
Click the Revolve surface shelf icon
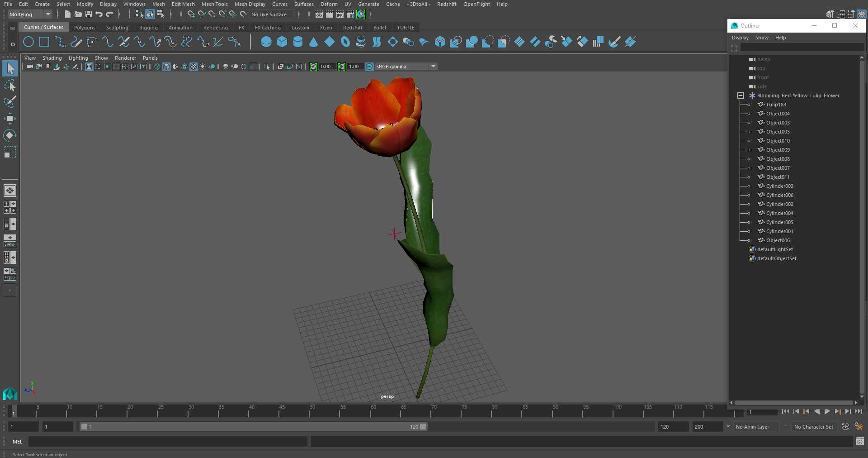click(361, 42)
